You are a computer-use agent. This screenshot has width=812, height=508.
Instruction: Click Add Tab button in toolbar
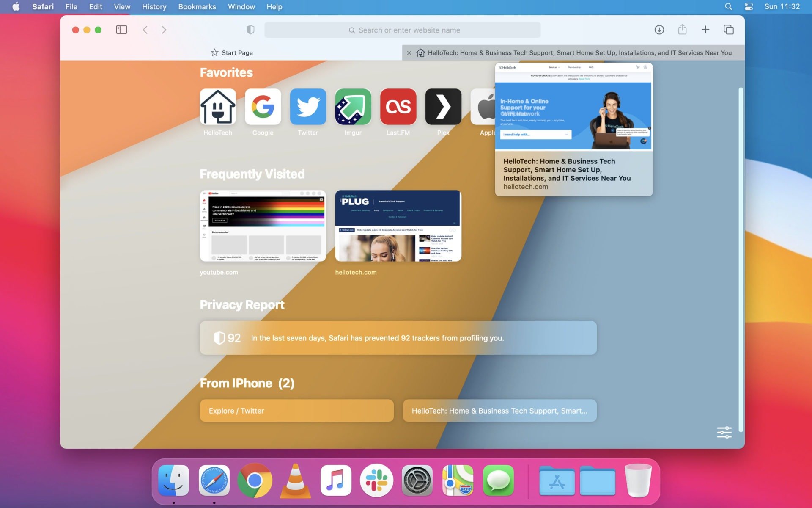point(705,29)
